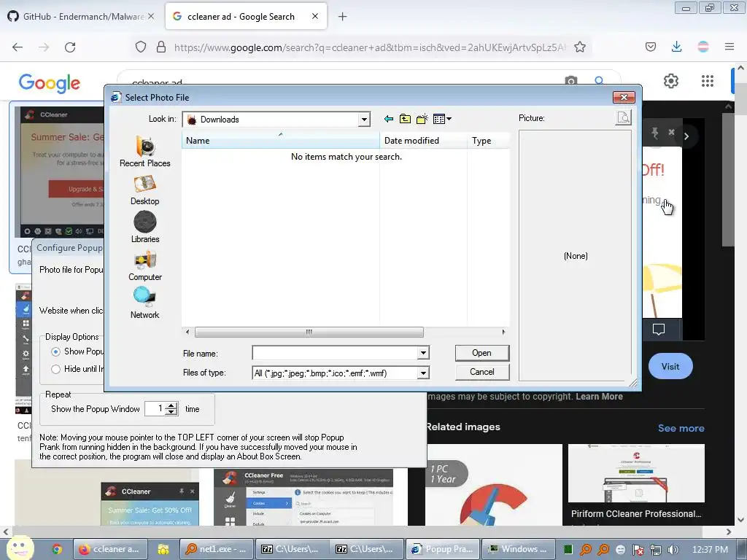747x560 pixels.
Task: Select Libraries in the file dialog sidebar
Action: click(x=145, y=227)
